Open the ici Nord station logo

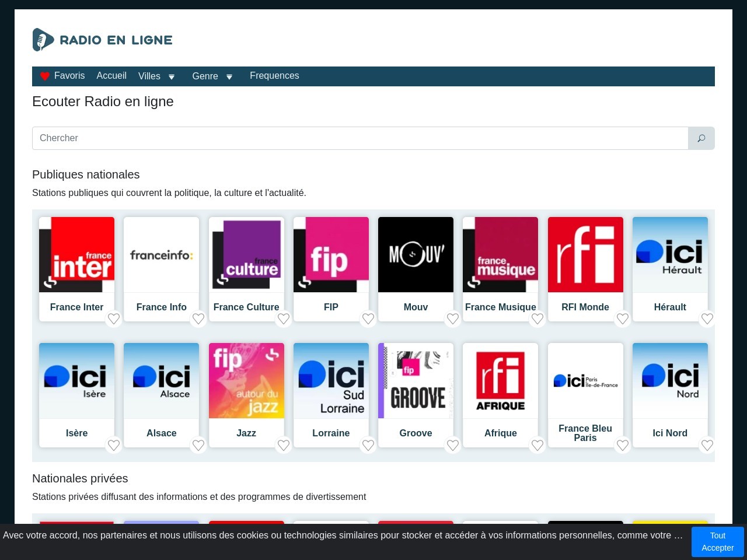point(670,380)
